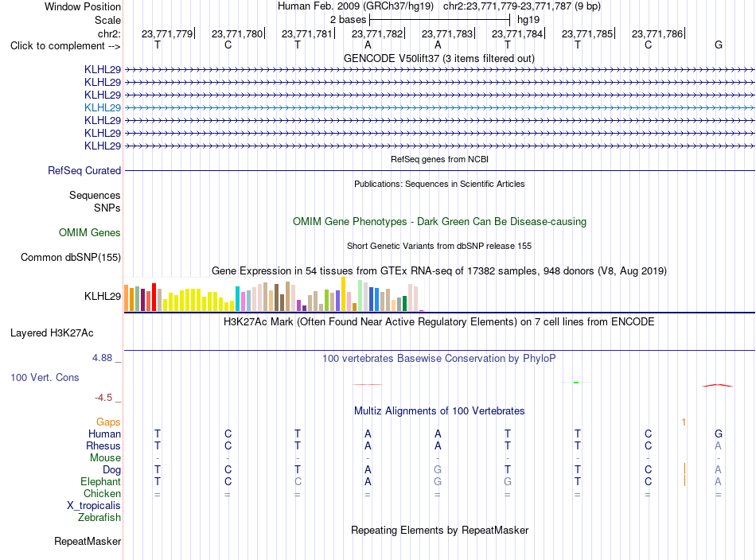Click the '100 Vert. Cons' side label
This screenshot has height=560, width=756.
[45, 377]
